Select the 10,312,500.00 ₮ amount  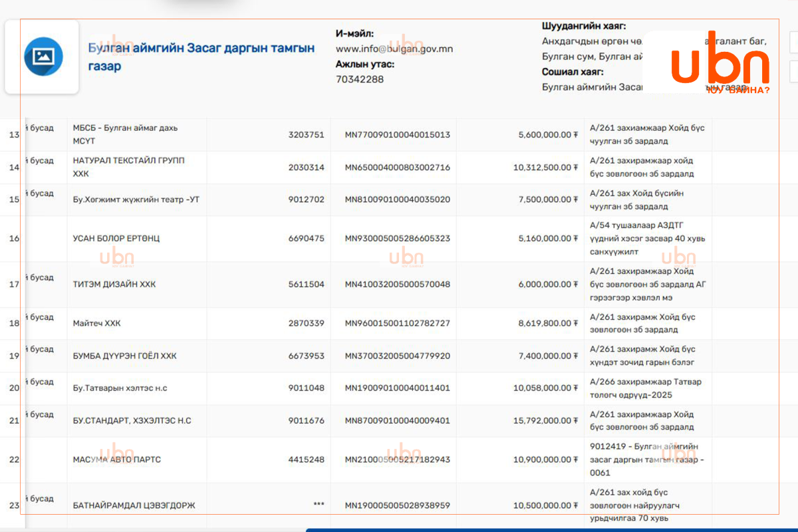[x=545, y=167]
